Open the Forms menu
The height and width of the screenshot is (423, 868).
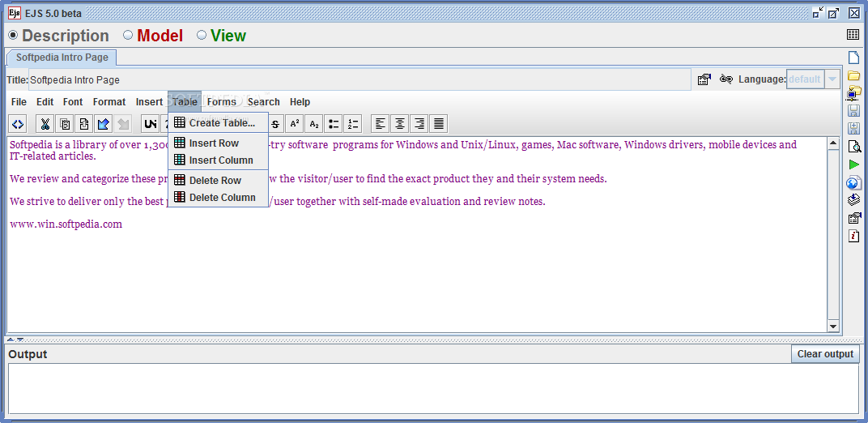(221, 102)
